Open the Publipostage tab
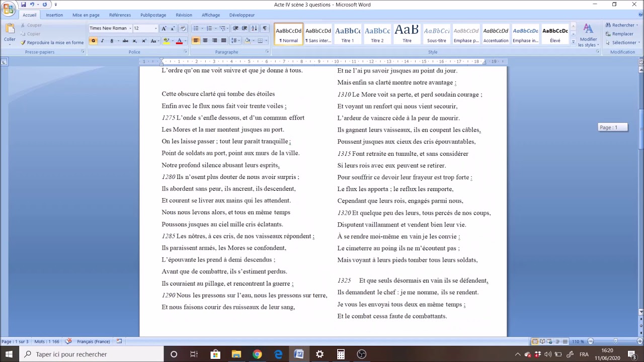The width and height of the screenshot is (644, 362). point(153,15)
